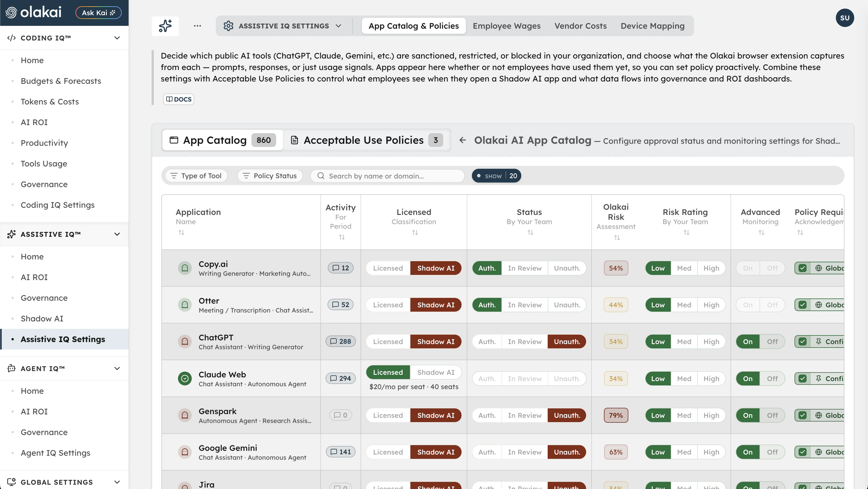Sort the Policy Required Acknowledgement column

click(800, 232)
